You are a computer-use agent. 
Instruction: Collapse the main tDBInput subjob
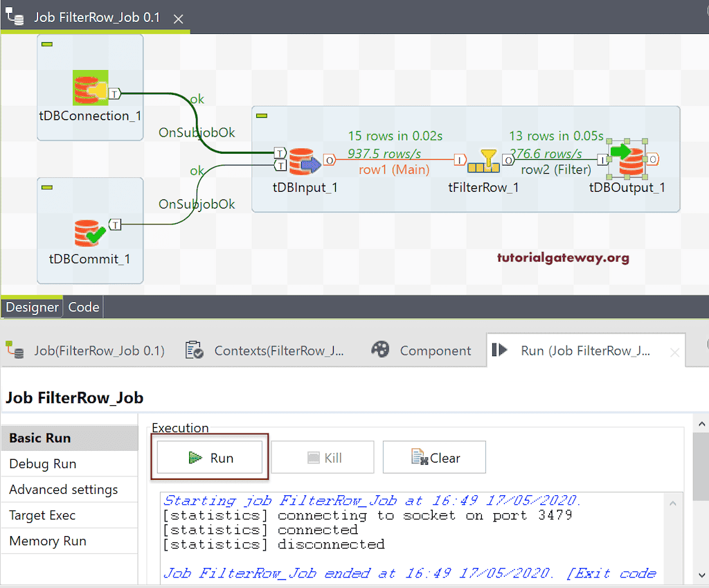(x=262, y=114)
